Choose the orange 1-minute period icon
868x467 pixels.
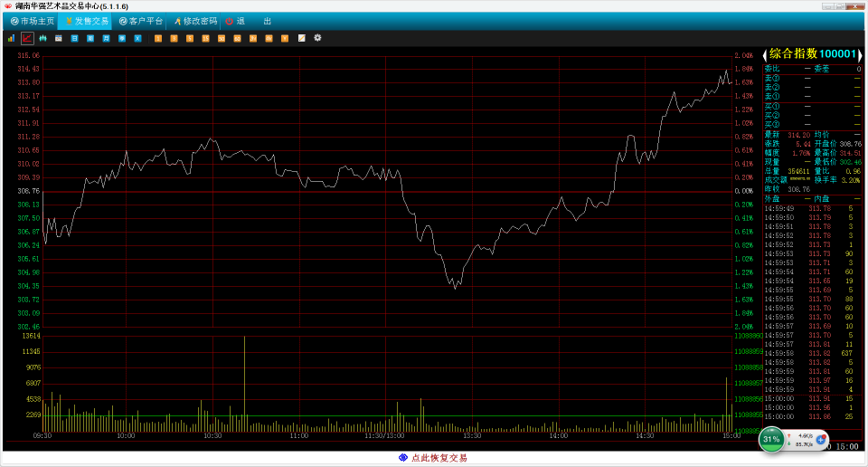(x=158, y=38)
